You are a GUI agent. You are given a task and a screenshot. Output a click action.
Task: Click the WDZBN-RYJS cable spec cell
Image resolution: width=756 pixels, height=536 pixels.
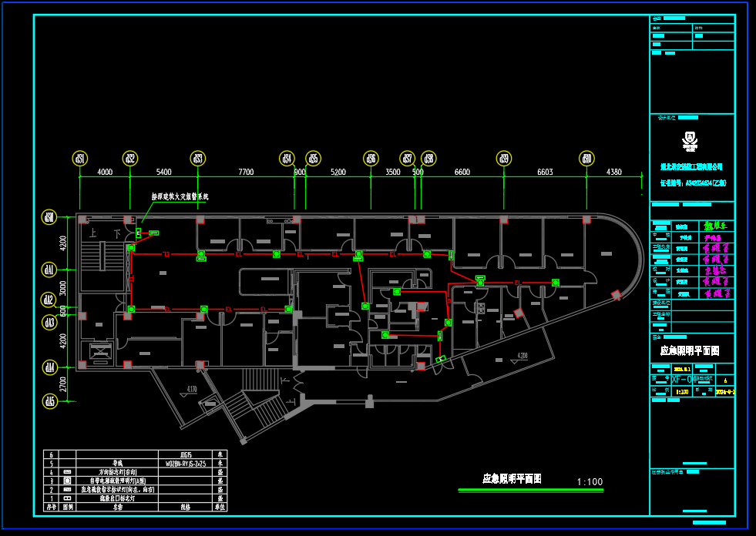coord(186,464)
